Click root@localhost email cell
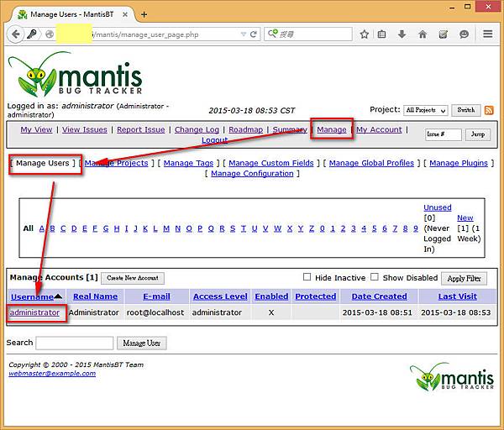The image size is (504, 430). point(155,312)
